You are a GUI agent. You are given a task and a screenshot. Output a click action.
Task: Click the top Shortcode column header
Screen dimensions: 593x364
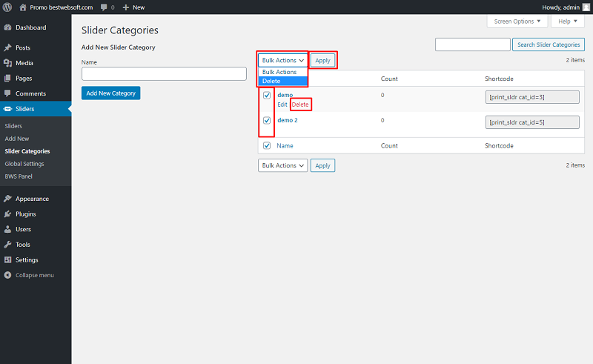499,79
